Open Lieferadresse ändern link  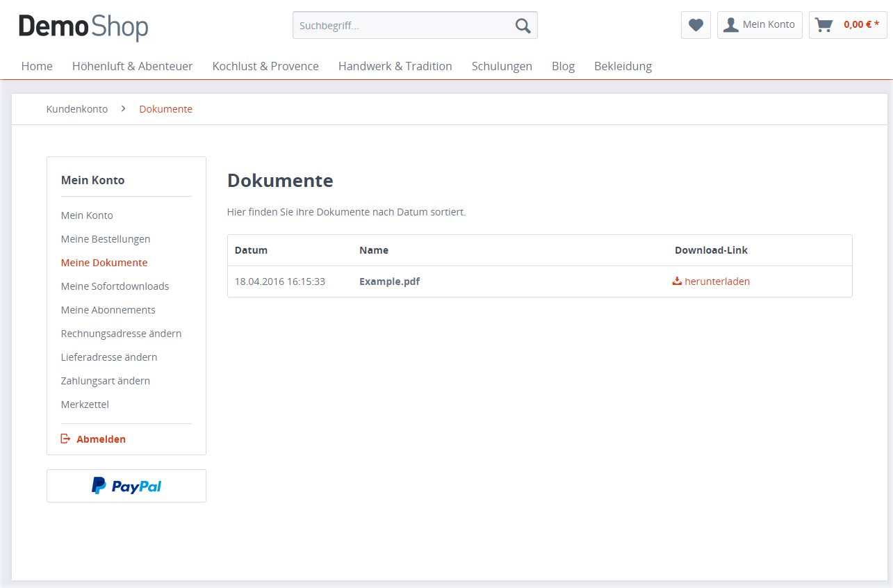[109, 357]
